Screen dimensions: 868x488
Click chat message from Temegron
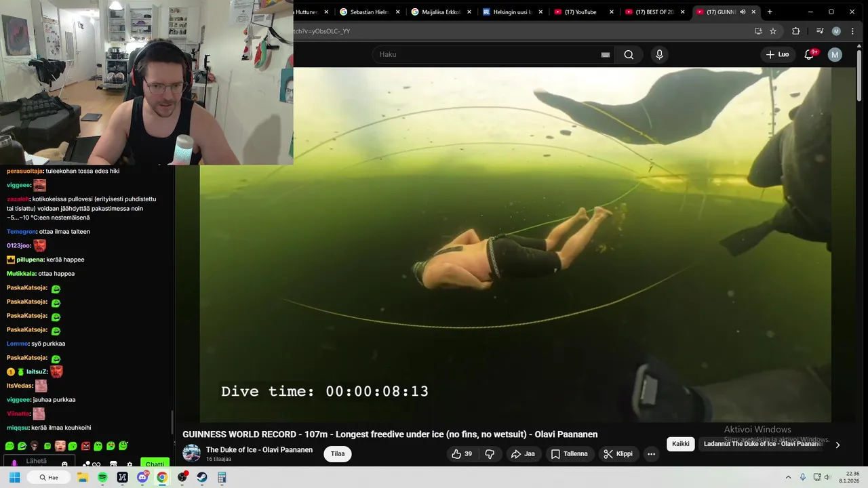click(x=48, y=232)
